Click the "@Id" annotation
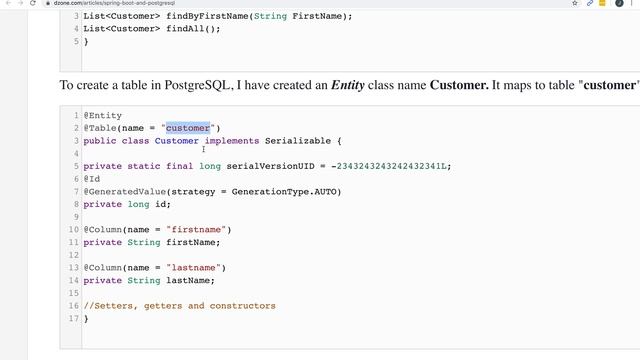The image size is (640, 360). tap(92, 179)
